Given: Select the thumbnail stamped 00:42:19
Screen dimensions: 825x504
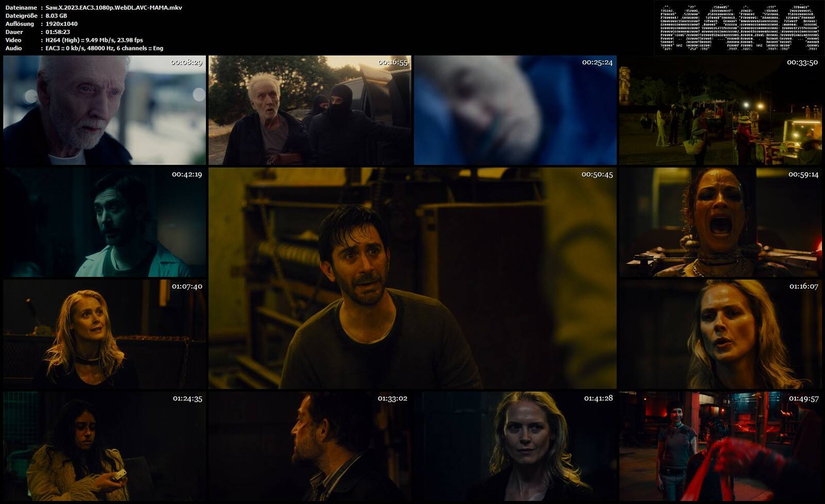Looking at the screenshot, I should tap(104, 222).
